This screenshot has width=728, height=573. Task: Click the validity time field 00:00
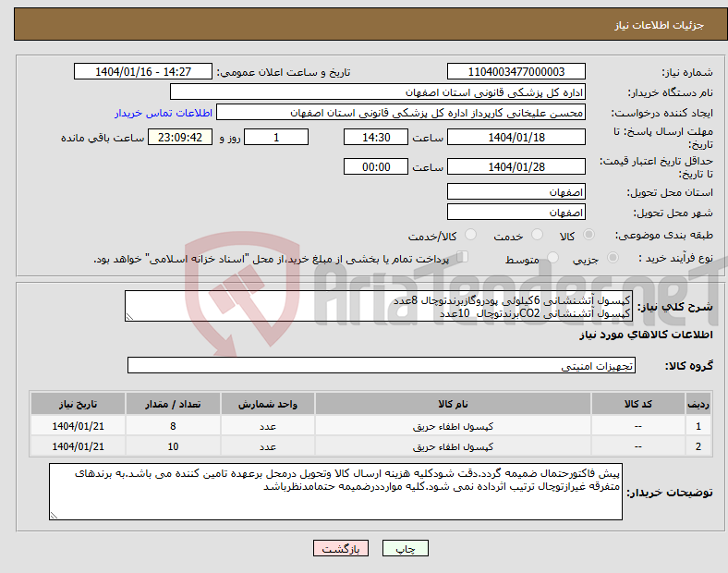click(376, 166)
